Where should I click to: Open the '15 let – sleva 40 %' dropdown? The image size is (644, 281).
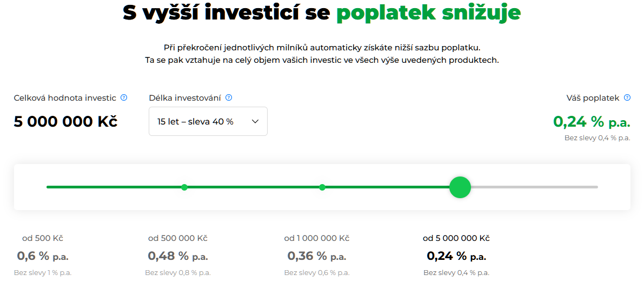click(208, 121)
